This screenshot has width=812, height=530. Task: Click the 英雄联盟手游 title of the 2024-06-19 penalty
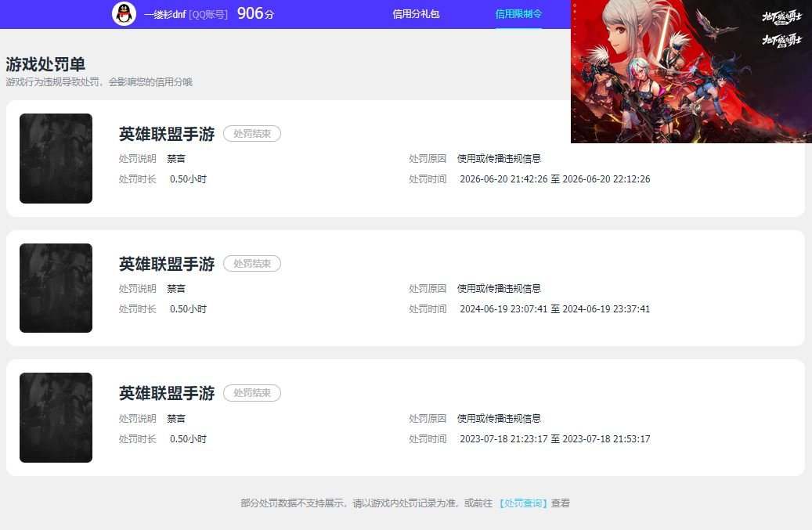pyautogui.click(x=167, y=264)
